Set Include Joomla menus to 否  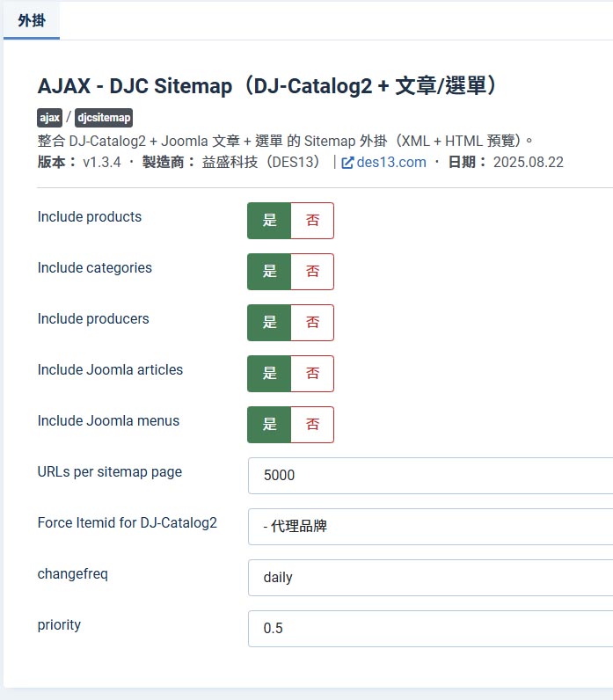pos(312,425)
